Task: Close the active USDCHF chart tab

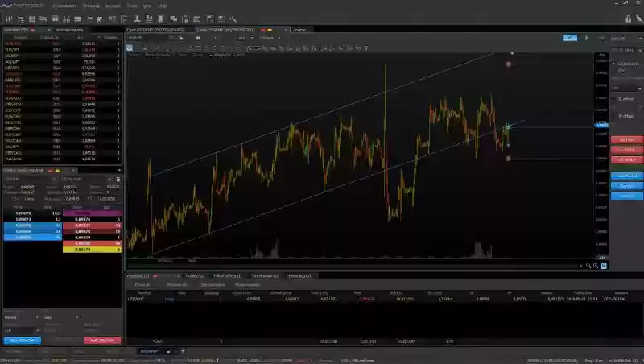Action: tap(286, 30)
